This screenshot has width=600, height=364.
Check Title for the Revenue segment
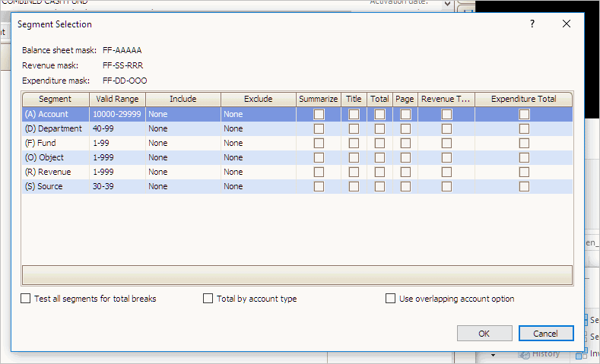[x=354, y=172]
